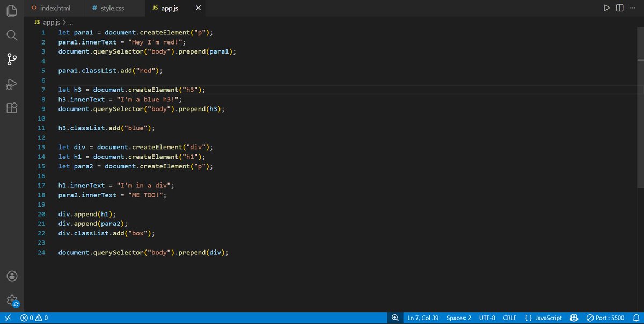Click div.append(h1) on line 20
The height and width of the screenshot is (324, 644).
tap(85, 214)
